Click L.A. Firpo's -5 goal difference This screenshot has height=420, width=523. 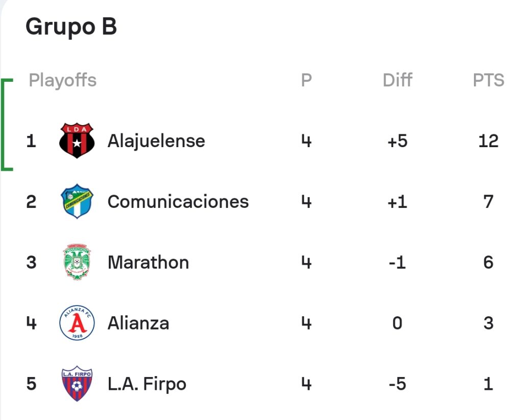pos(397,384)
